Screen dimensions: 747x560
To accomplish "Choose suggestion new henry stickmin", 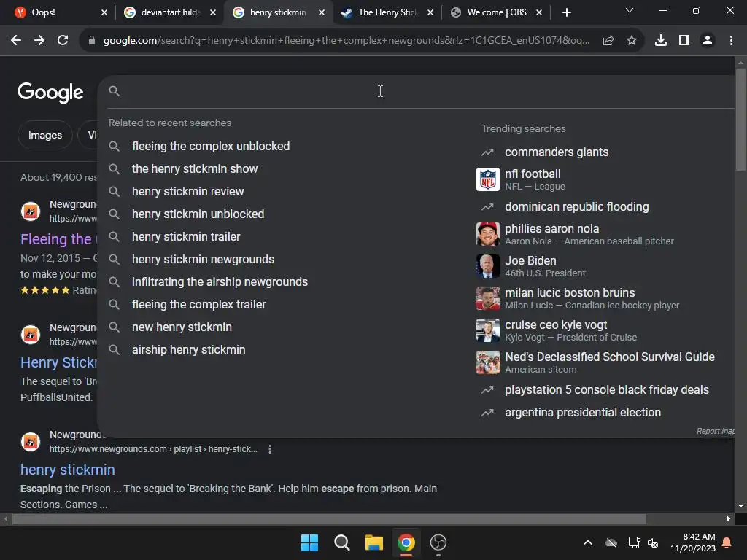I will pos(182,327).
